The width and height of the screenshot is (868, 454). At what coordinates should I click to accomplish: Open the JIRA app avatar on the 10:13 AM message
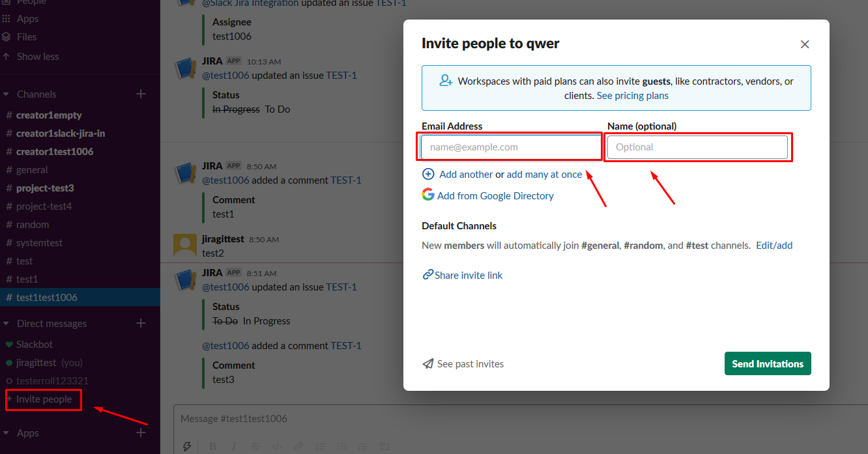point(185,68)
